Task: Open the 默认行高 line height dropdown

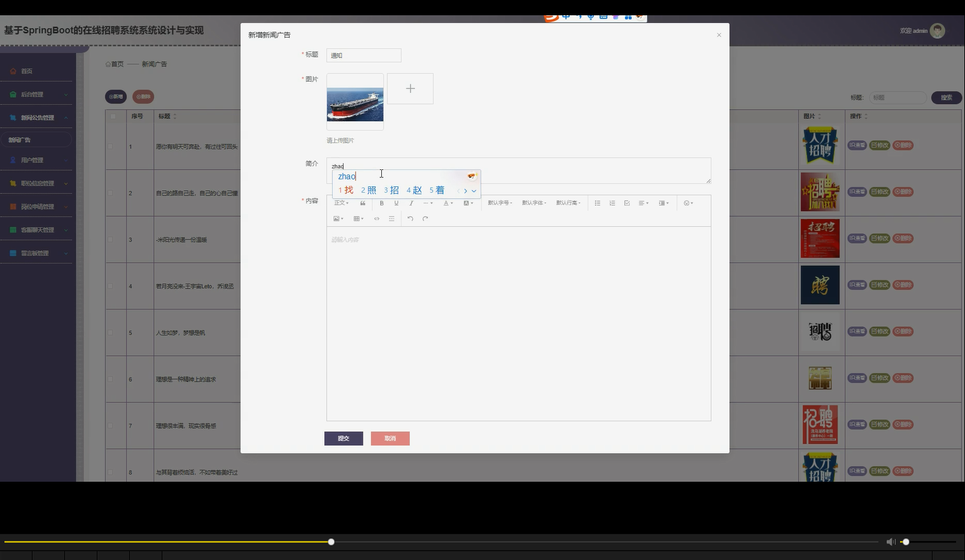Action: click(568, 203)
